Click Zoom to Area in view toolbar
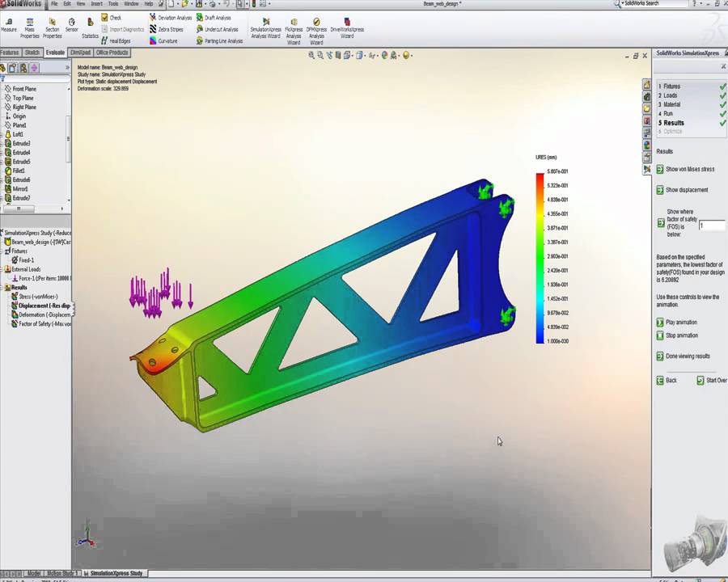728x582 pixels. pyautogui.click(x=320, y=55)
